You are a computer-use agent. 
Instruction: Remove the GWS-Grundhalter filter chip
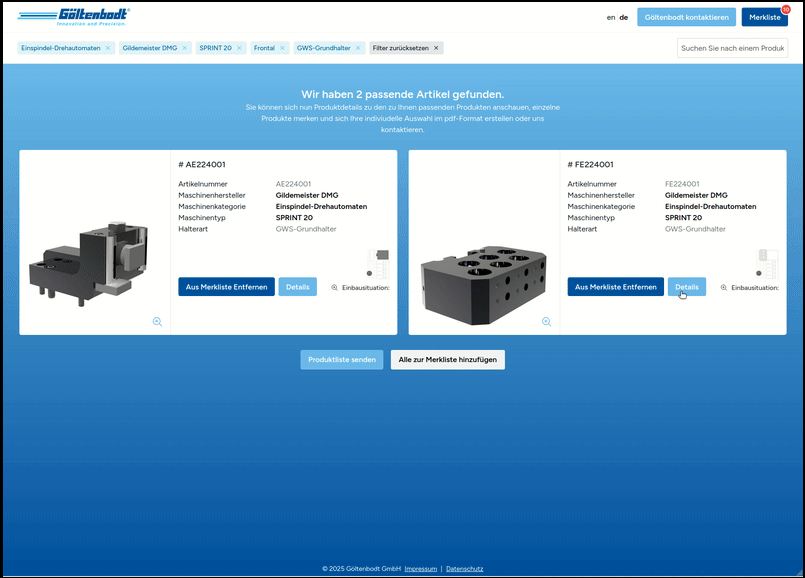[358, 48]
